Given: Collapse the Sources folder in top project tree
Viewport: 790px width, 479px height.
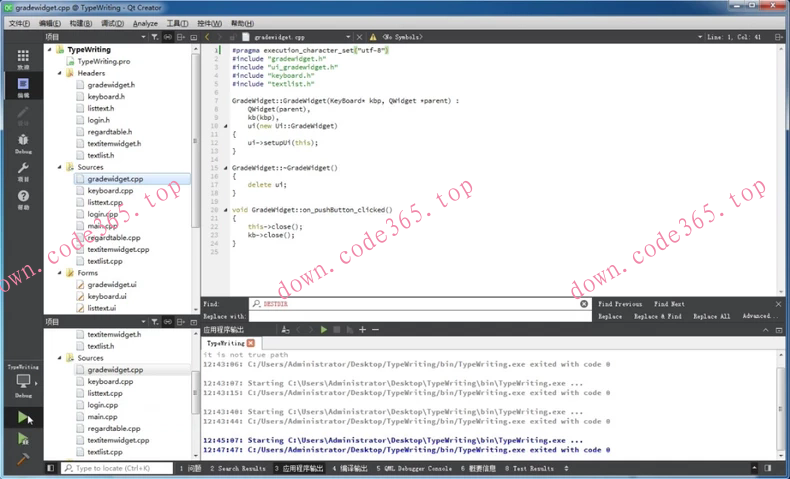Looking at the screenshot, I should [x=60, y=168].
